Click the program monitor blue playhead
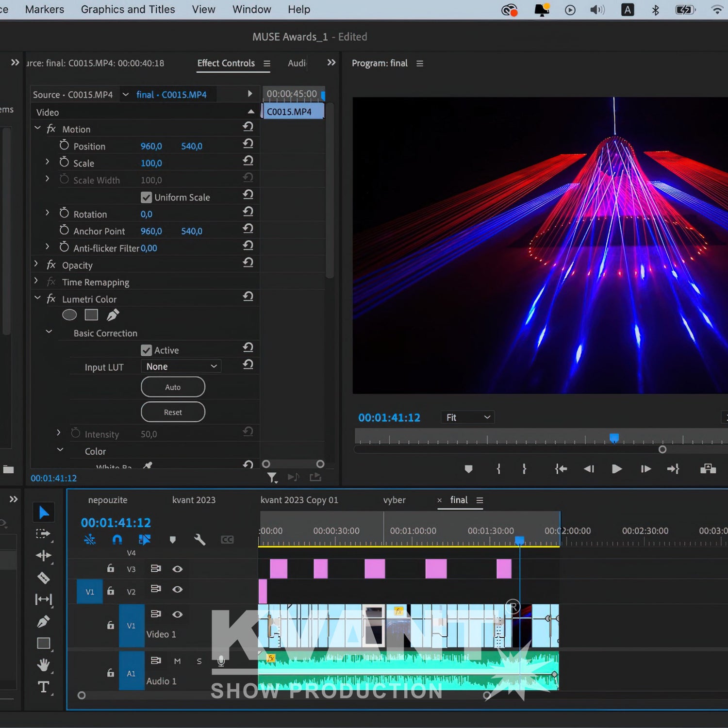This screenshot has width=728, height=728. click(614, 438)
